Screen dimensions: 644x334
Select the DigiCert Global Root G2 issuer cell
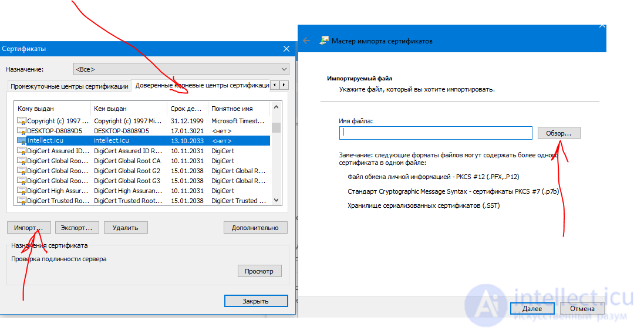(x=127, y=171)
